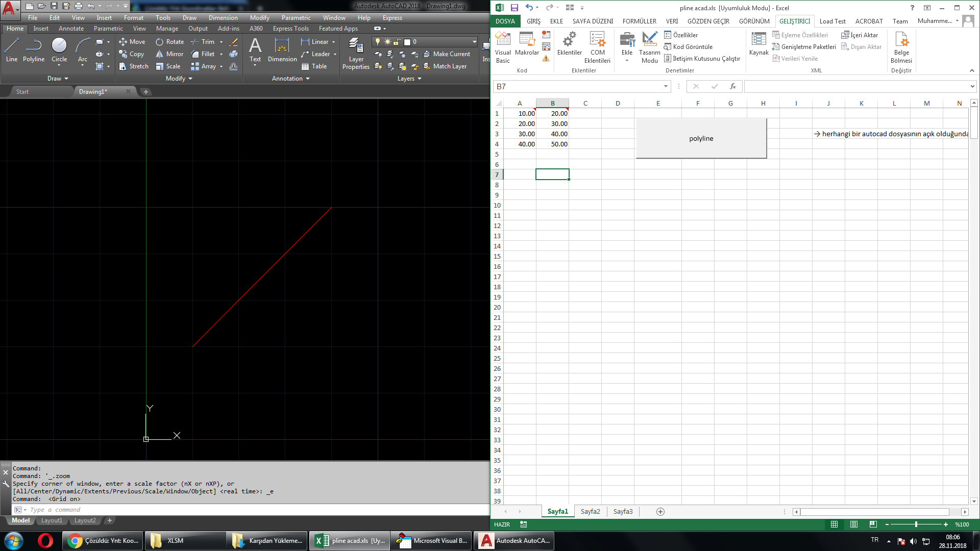Select the Polyline draw tool
The image size is (980, 551).
tap(34, 50)
